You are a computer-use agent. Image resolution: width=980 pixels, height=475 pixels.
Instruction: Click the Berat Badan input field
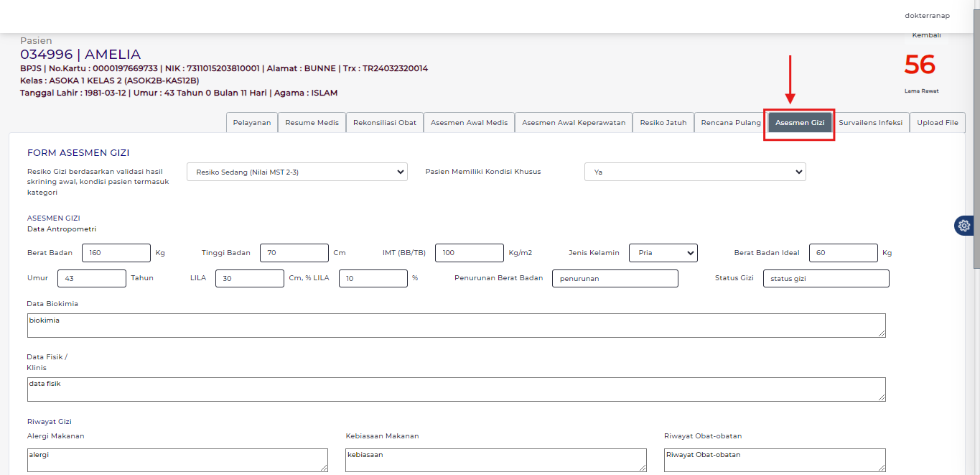coord(116,253)
